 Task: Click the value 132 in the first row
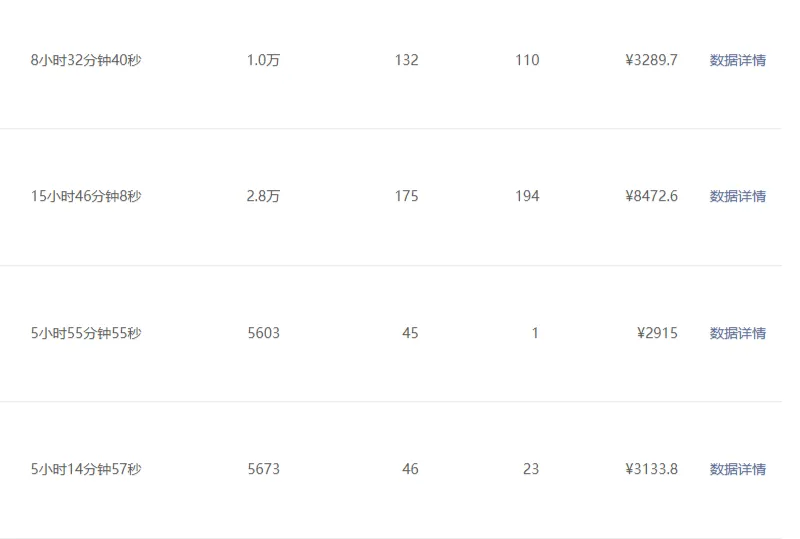coord(406,60)
